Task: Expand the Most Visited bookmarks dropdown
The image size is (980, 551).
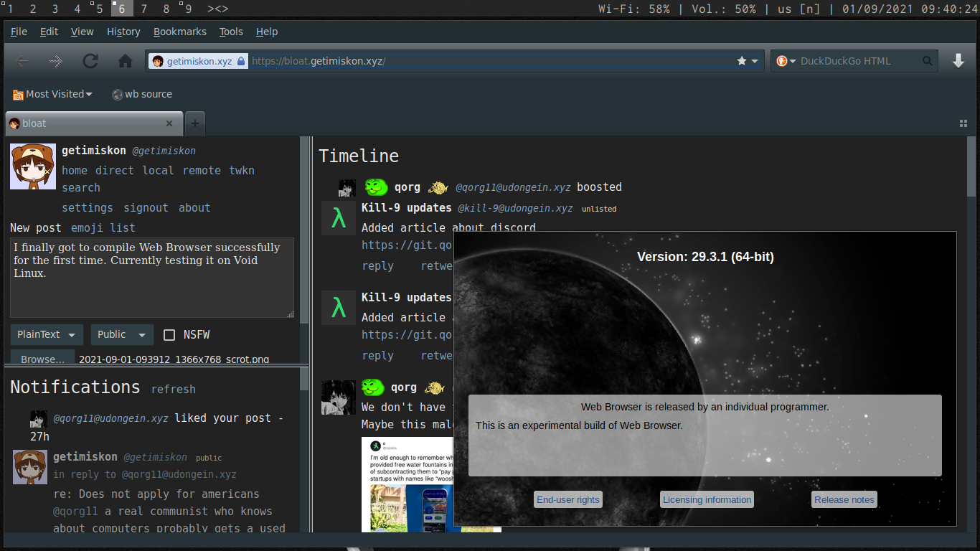Action: (x=52, y=94)
